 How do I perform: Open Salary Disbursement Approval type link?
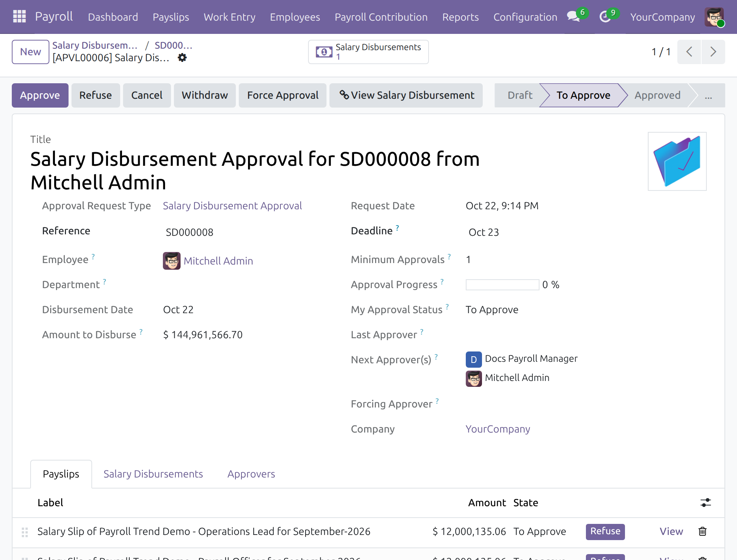pos(232,206)
